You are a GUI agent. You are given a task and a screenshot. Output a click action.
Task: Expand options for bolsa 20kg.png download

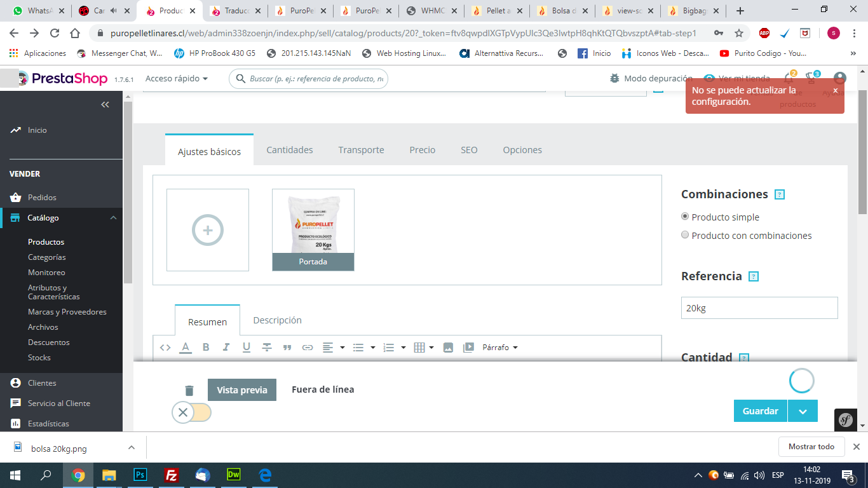tap(132, 447)
